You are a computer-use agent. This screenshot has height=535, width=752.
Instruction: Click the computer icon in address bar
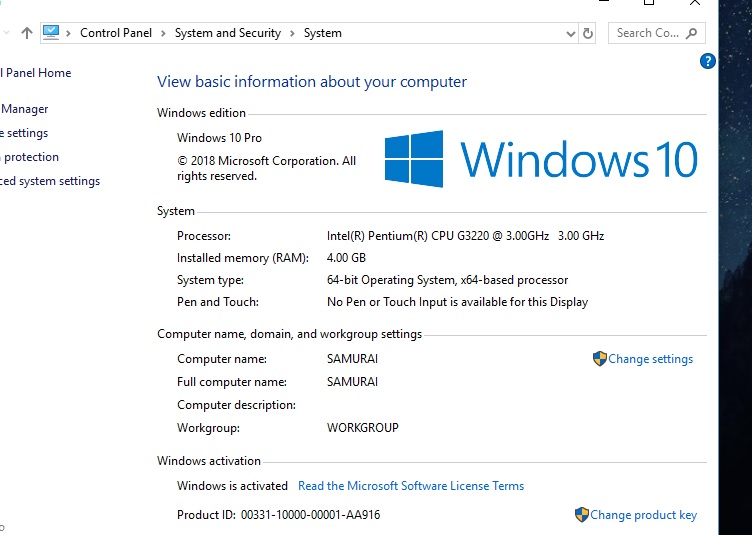tap(51, 33)
